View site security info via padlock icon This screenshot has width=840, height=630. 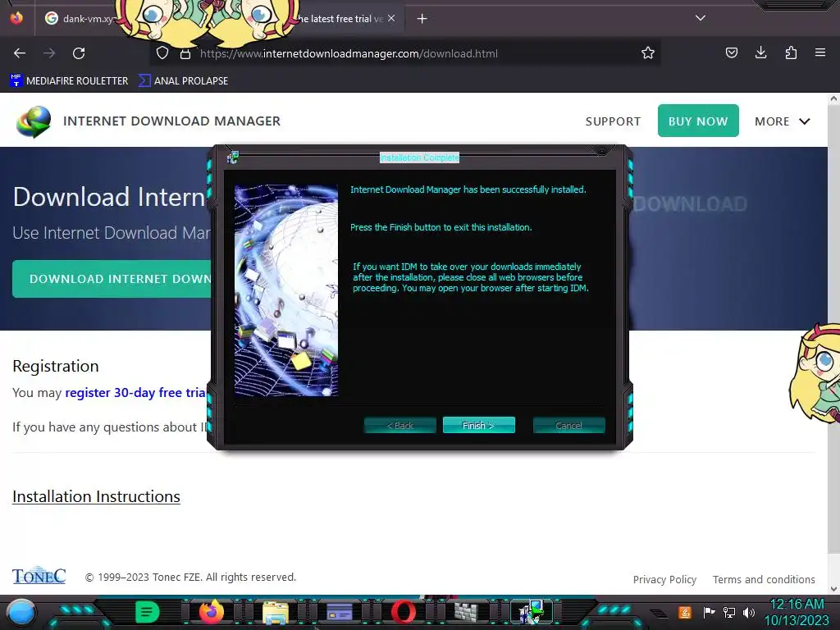tap(185, 53)
